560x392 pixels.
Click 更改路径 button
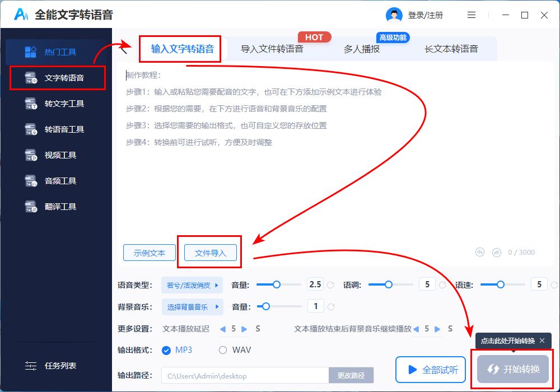(x=351, y=375)
